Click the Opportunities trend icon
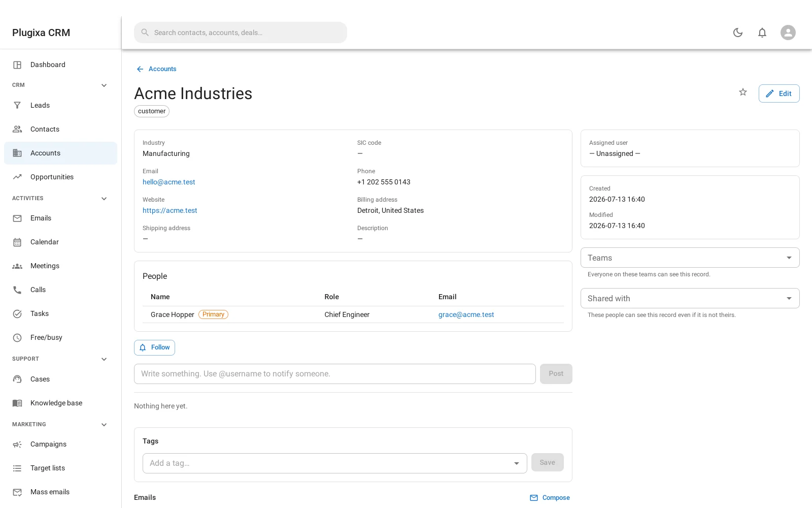This screenshot has height=508, width=812. pyautogui.click(x=17, y=177)
